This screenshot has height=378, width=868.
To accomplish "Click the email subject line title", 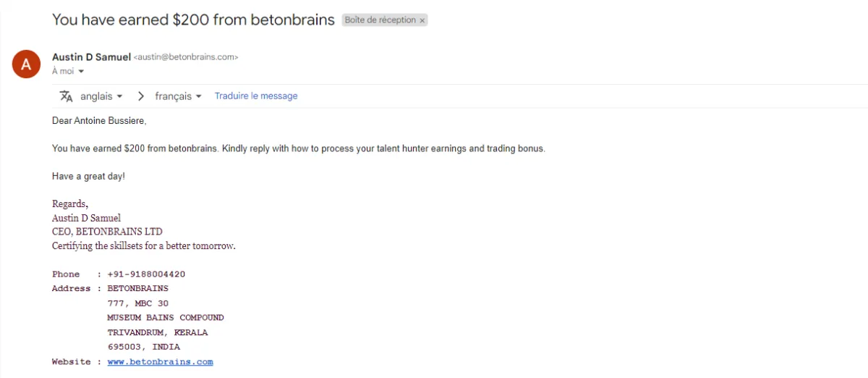I will tap(193, 20).
